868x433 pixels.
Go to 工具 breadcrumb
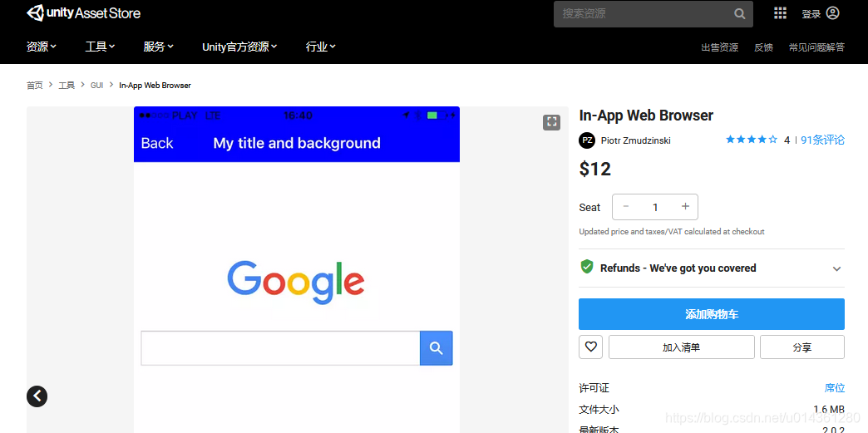pos(67,86)
